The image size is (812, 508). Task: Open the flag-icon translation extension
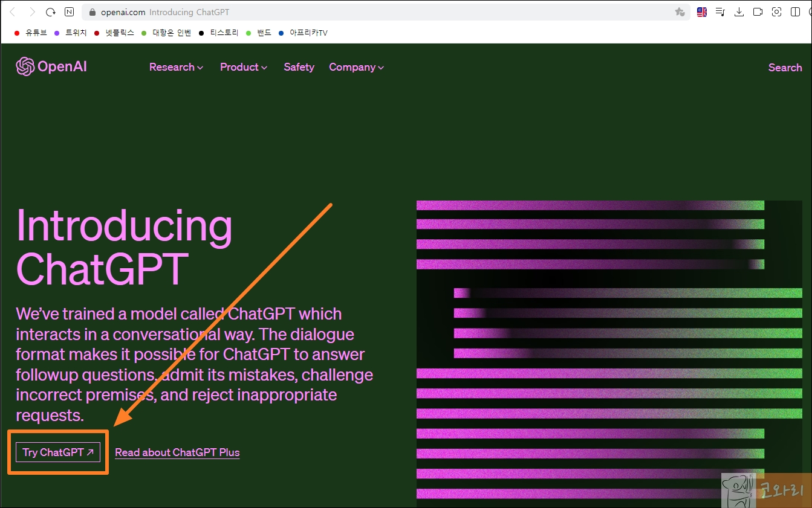pyautogui.click(x=702, y=12)
